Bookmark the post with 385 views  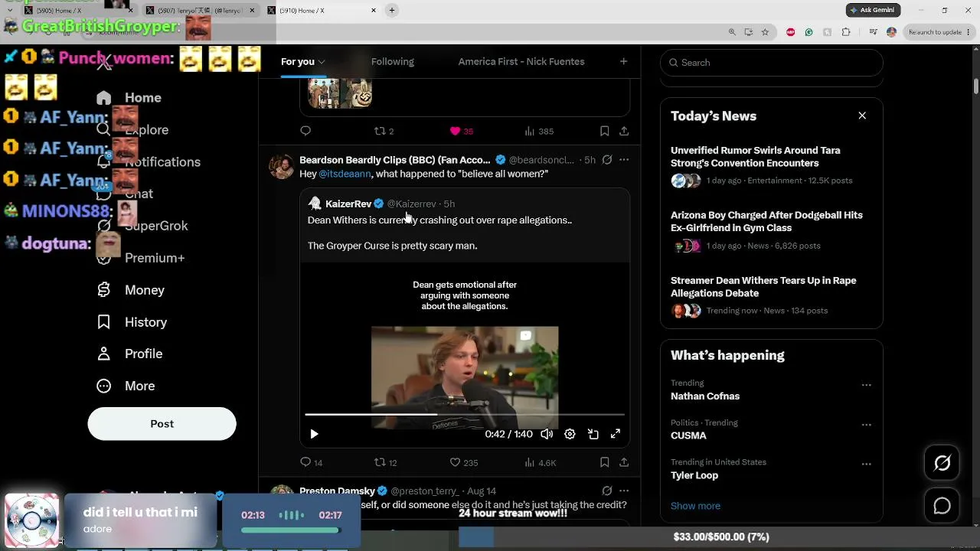604,131
